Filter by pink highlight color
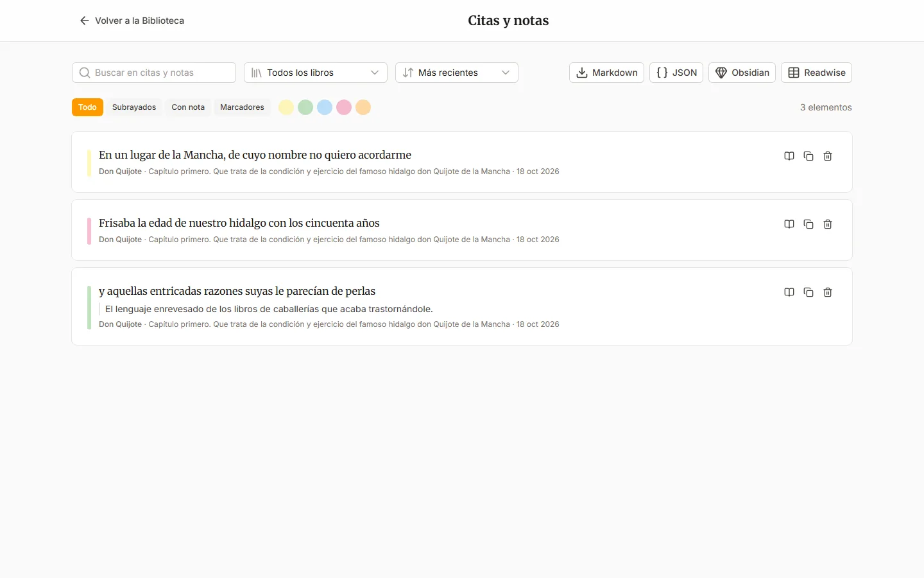 coord(344,107)
